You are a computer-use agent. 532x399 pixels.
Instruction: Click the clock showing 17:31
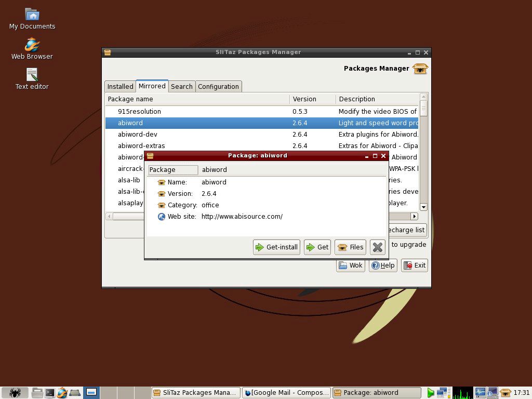(x=522, y=393)
